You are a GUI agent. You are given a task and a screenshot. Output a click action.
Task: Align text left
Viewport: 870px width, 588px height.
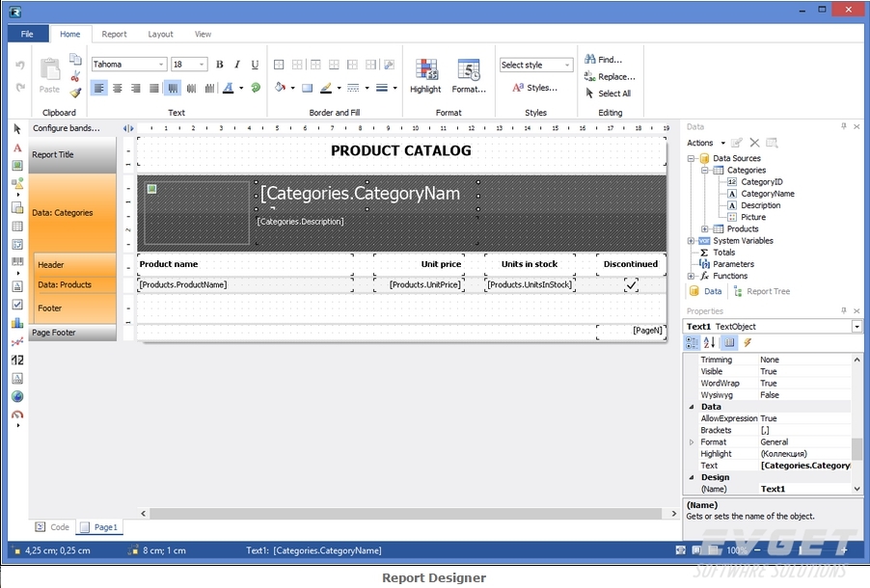pyautogui.click(x=98, y=88)
